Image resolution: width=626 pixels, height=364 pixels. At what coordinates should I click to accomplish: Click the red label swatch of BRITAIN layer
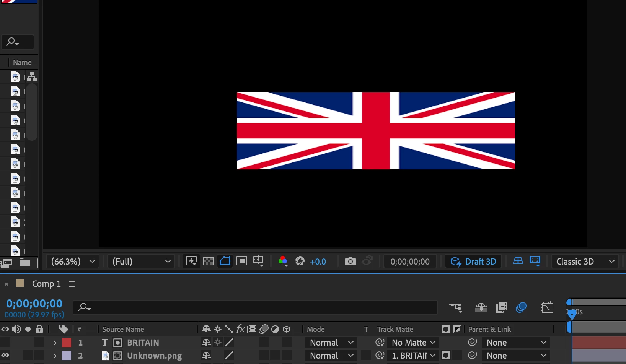(67, 343)
